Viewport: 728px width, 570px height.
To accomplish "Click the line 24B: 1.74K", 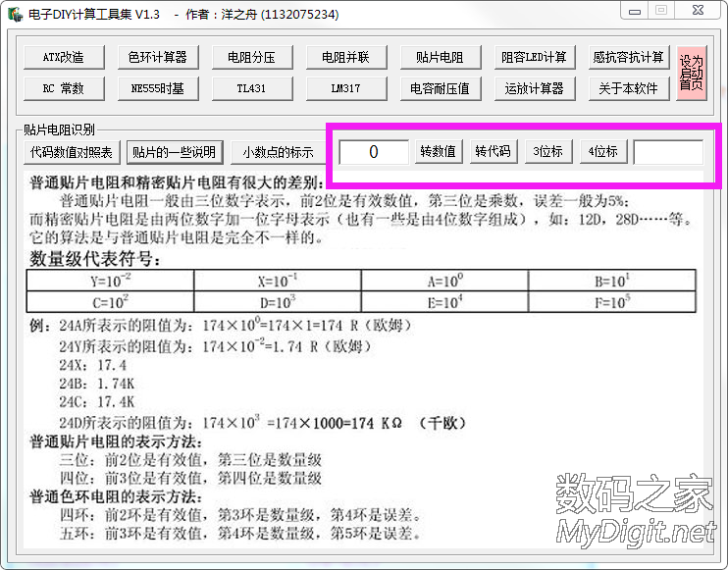I will point(96,384).
